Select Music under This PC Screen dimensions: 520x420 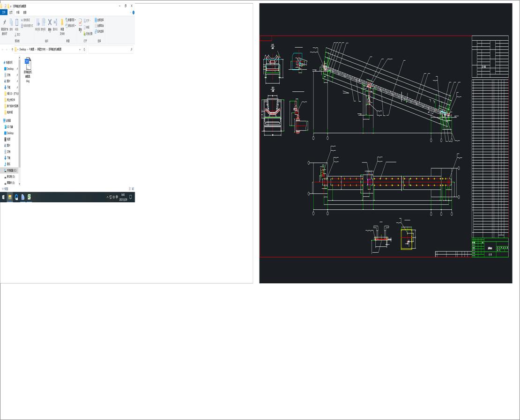(x=7, y=164)
